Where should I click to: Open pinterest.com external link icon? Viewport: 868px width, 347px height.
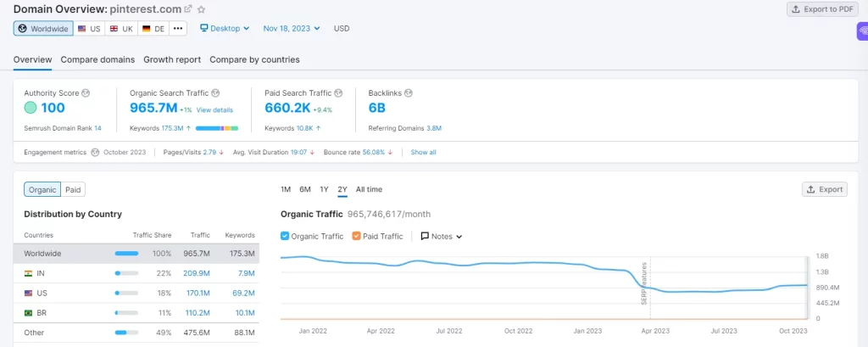pos(188,8)
